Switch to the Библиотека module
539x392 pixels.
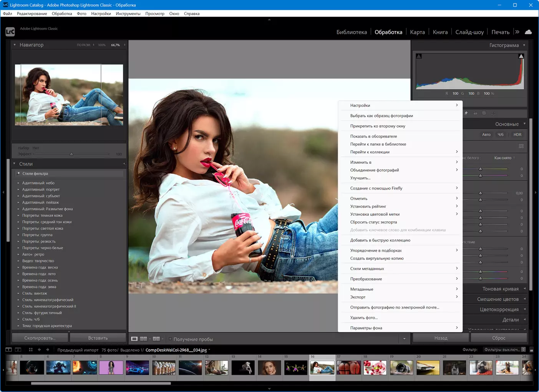pyautogui.click(x=351, y=32)
